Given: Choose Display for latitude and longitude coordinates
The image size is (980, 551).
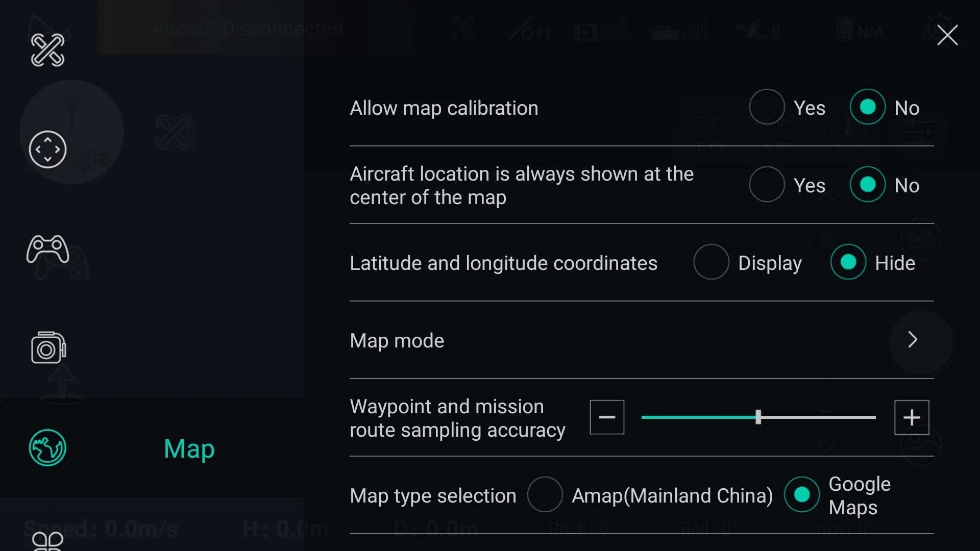Looking at the screenshot, I should coord(711,262).
